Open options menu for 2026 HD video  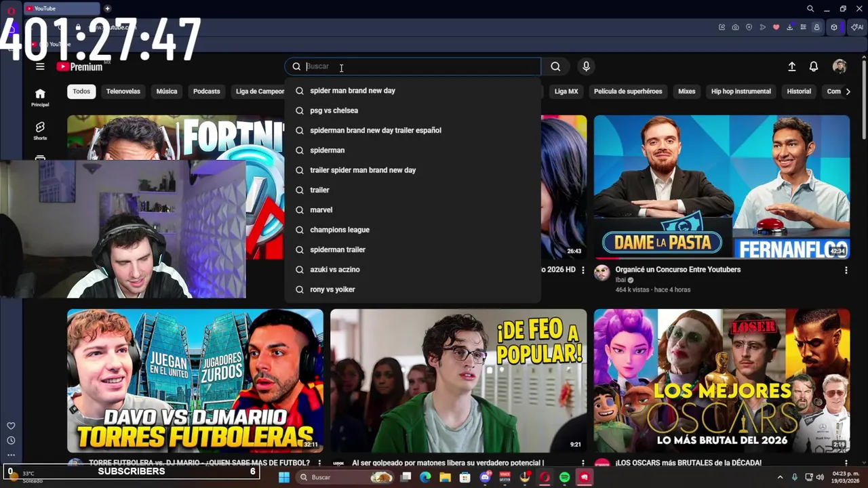click(x=583, y=270)
